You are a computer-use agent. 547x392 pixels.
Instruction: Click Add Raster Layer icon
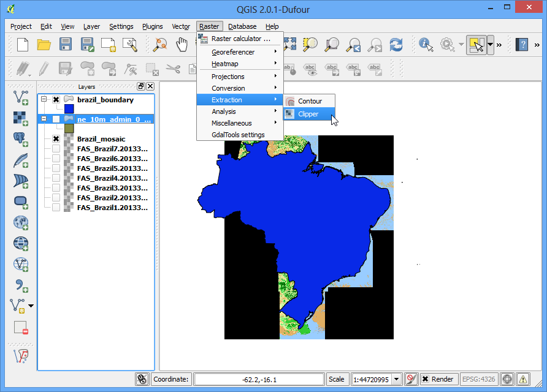[x=21, y=119]
